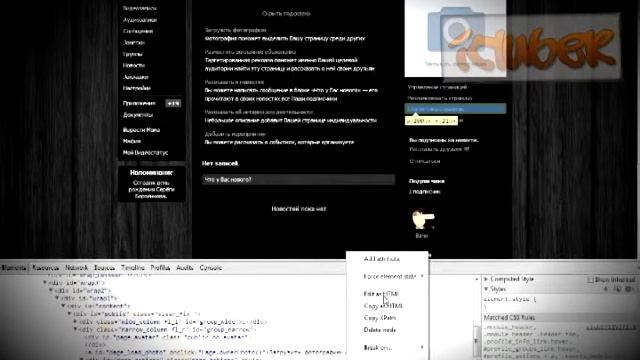Open the Elements tab in DevTools
The height and width of the screenshot is (360, 640).
pos(13,268)
